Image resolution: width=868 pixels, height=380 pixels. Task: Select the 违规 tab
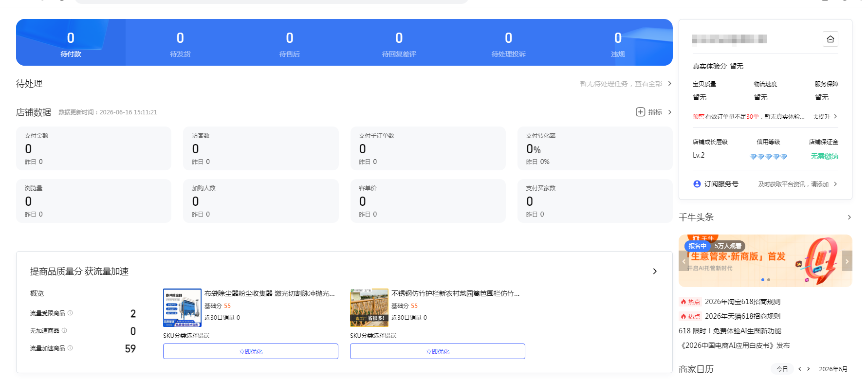coord(618,42)
